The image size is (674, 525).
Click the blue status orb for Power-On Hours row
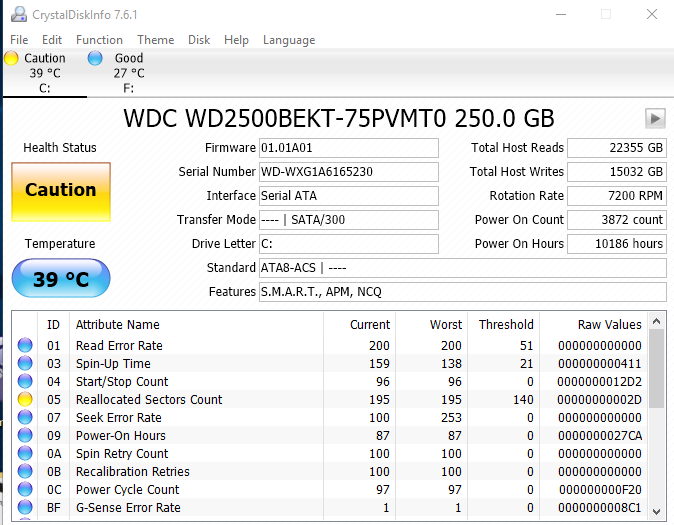[25, 436]
